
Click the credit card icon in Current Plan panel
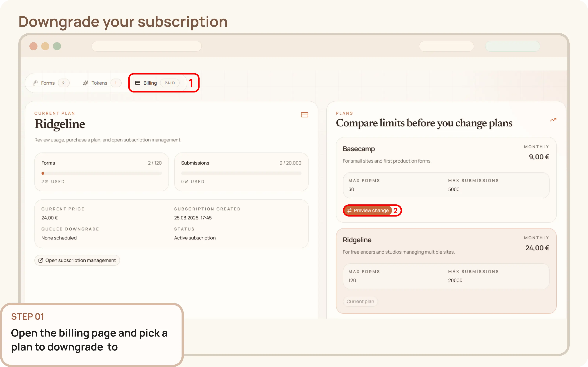coord(304,114)
